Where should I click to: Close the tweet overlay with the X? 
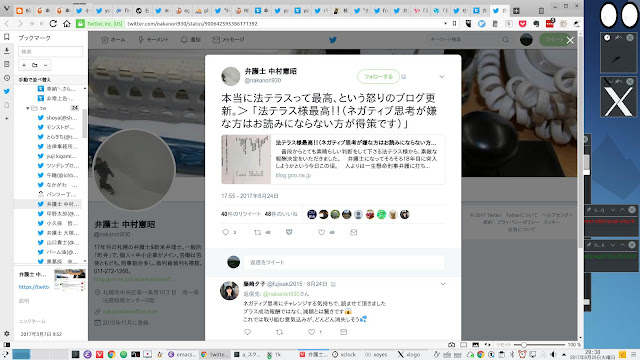coord(570,40)
